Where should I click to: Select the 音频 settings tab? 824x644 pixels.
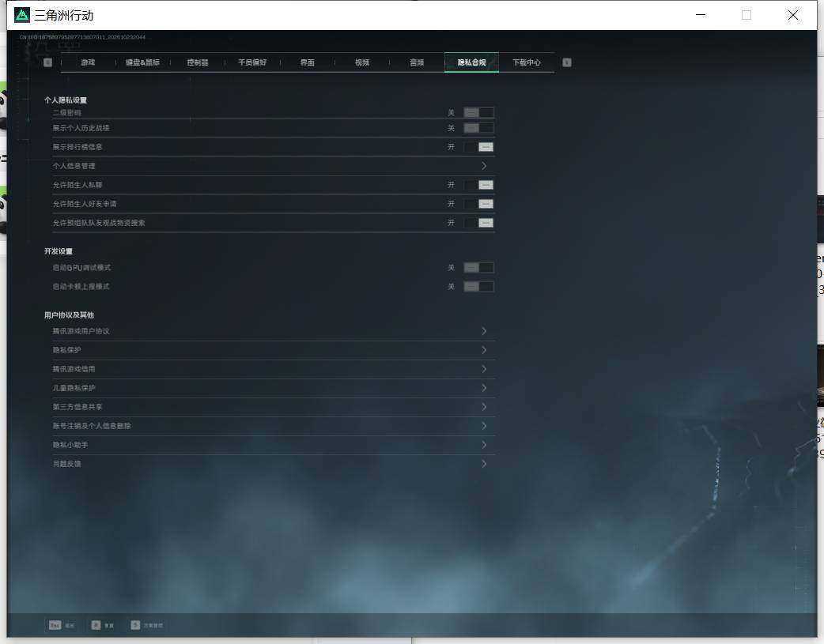pyautogui.click(x=417, y=62)
